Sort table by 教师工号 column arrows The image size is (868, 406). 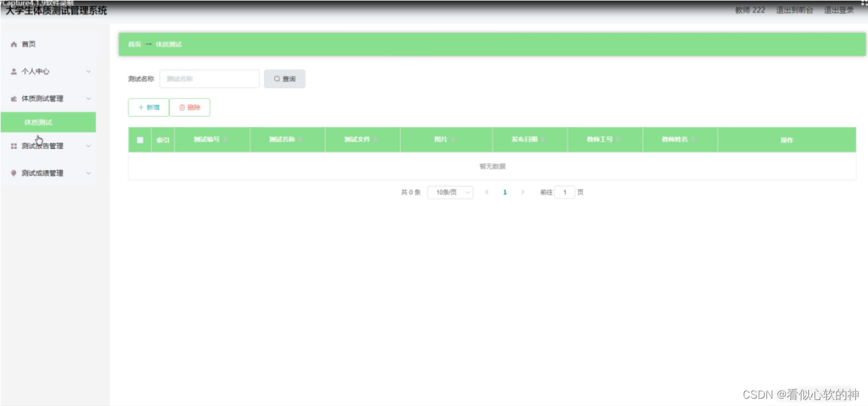point(618,140)
